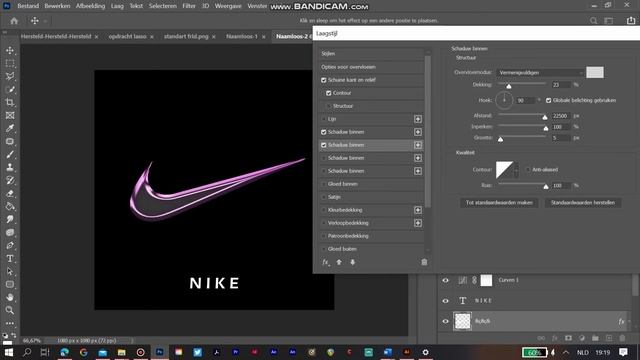Select the Gloed buiten effect row
The image size is (640, 360).
tap(371, 249)
